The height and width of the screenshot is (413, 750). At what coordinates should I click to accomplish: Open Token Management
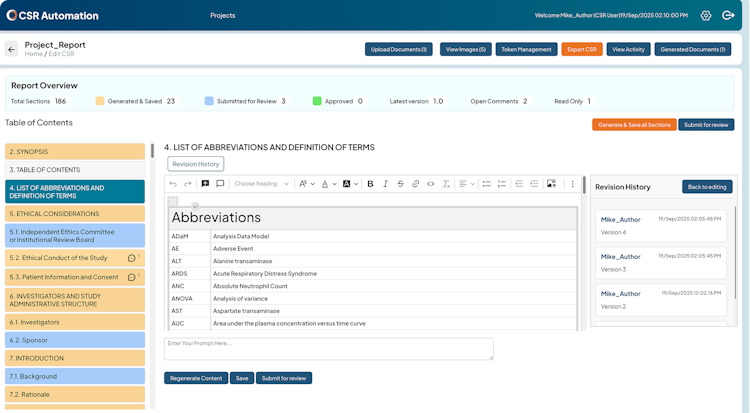coord(526,49)
